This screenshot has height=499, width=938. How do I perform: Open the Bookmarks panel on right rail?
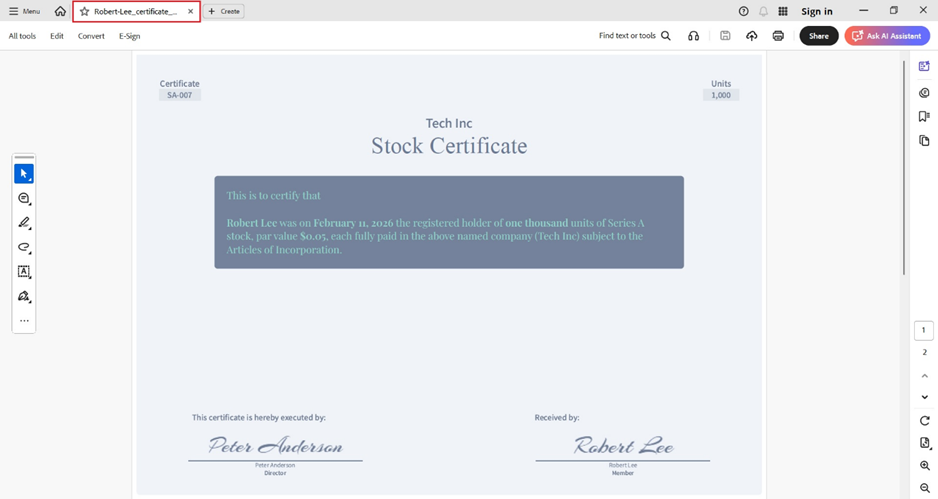point(924,117)
